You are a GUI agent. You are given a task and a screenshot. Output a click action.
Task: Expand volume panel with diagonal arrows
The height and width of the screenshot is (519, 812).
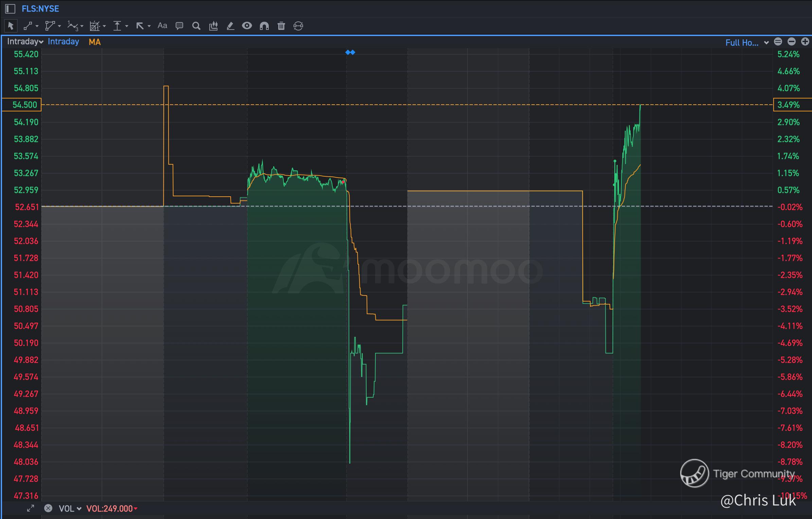point(31,508)
